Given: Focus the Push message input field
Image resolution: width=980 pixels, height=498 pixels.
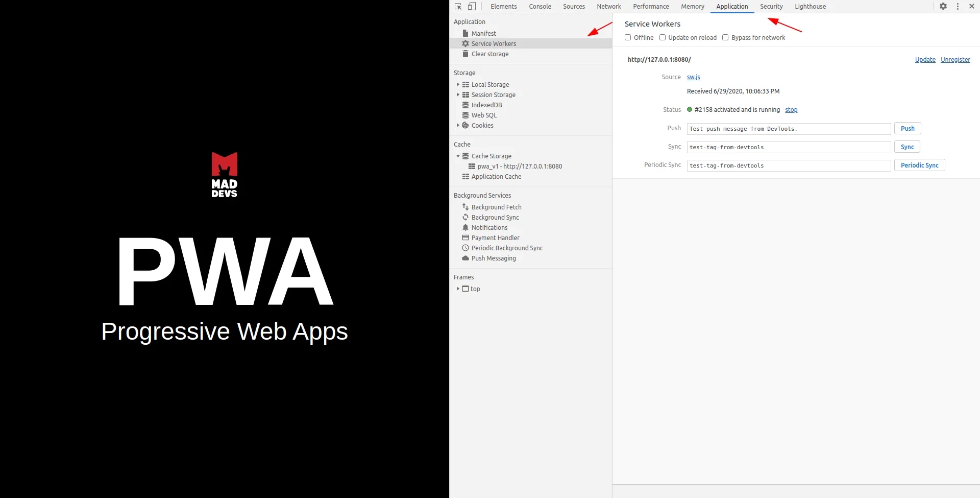Looking at the screenshot, I should (789, 129).
